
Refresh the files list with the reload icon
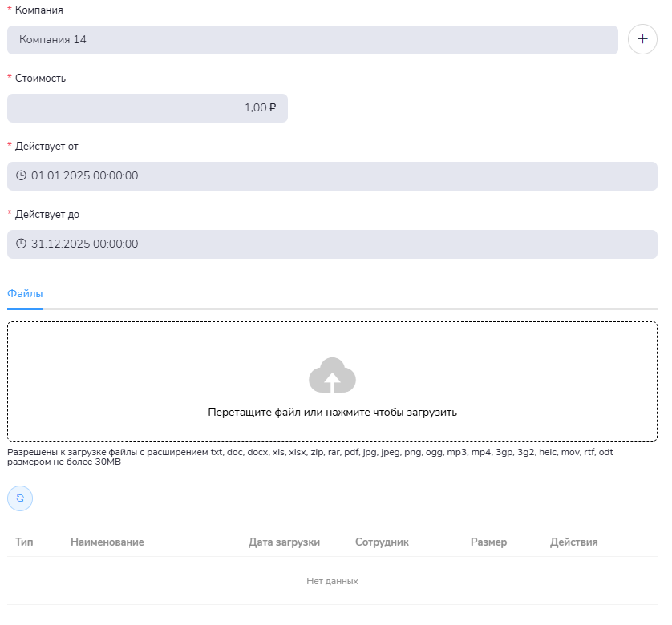pyautogui.click(x=20, y=498)
